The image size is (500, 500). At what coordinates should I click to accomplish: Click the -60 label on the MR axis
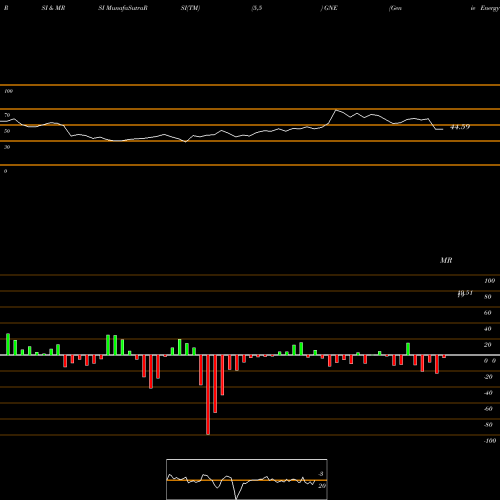pyautogui.click(x=488, y=409)
